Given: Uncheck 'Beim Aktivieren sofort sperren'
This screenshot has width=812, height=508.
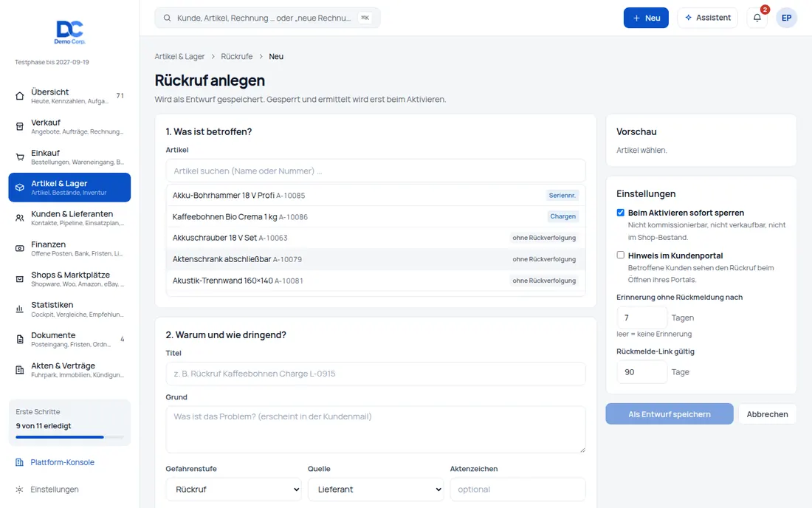Looking at the screenshot, I should tap(620, 213).
